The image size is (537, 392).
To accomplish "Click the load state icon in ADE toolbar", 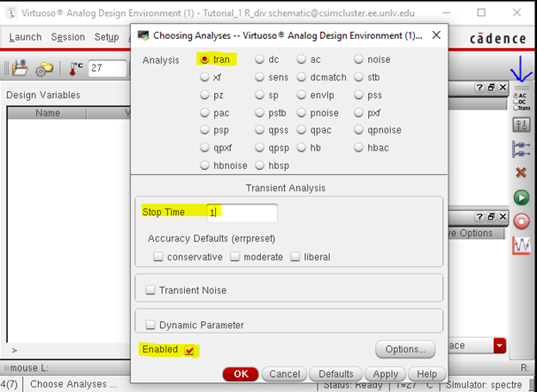I will pyautogui.click(x=19, y=67).
